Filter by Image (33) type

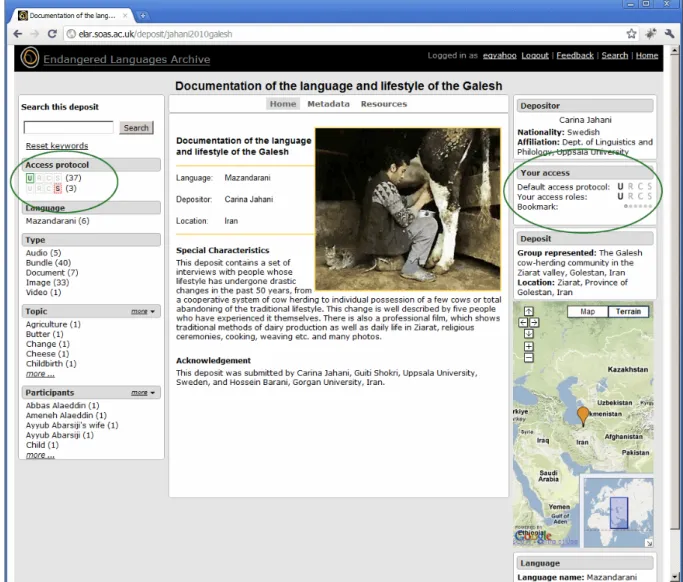pos(47,282)
